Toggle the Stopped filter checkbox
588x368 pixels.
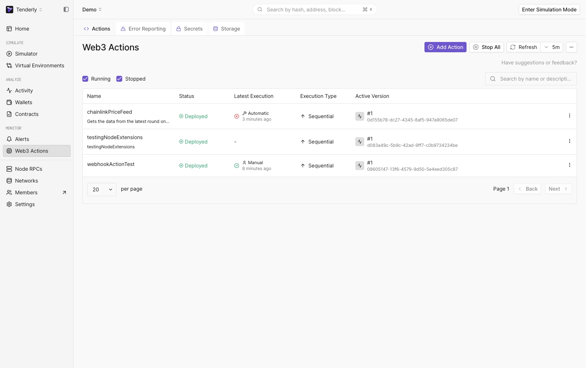click(119, 79)
